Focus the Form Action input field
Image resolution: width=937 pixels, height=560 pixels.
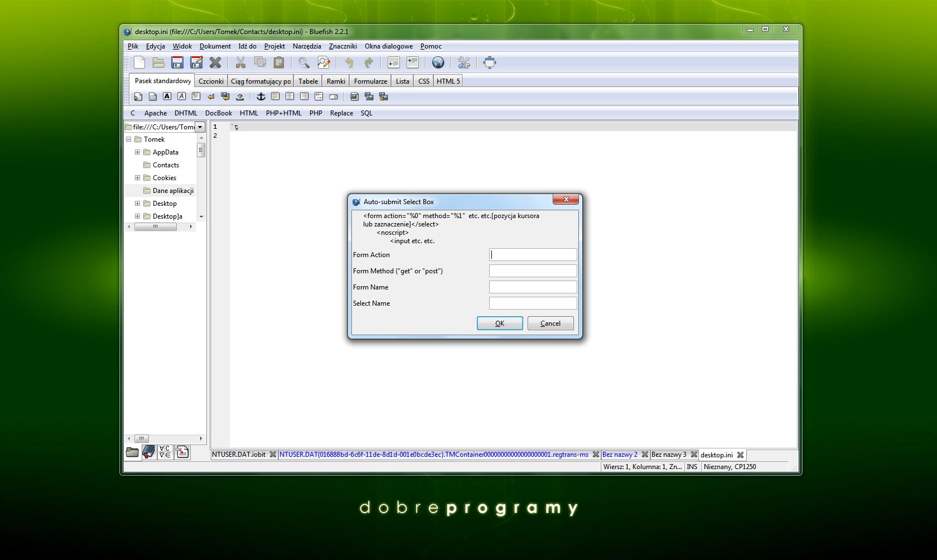(533, 255)
